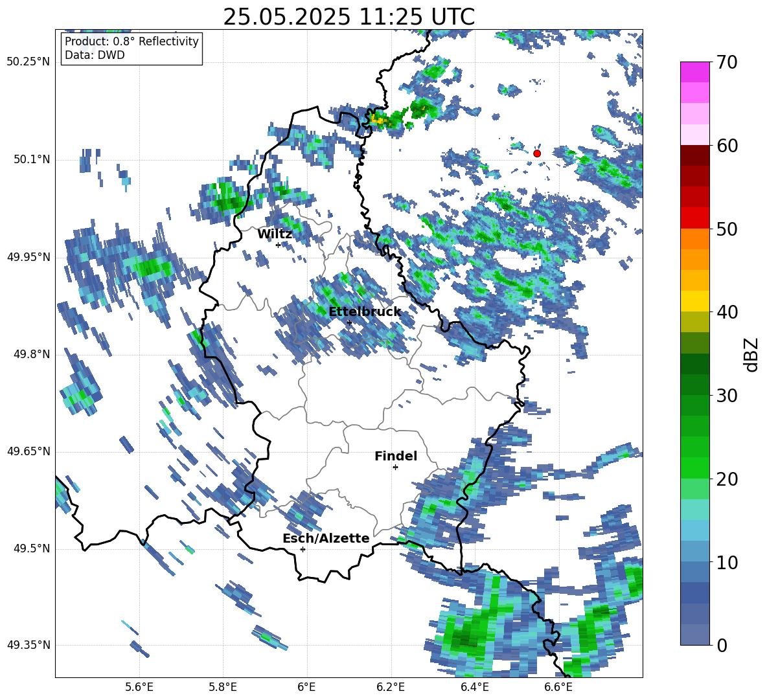Screen dimensions: 767x700
Task: Click the 49.35°N latitude label
Action: pos(29,645)
